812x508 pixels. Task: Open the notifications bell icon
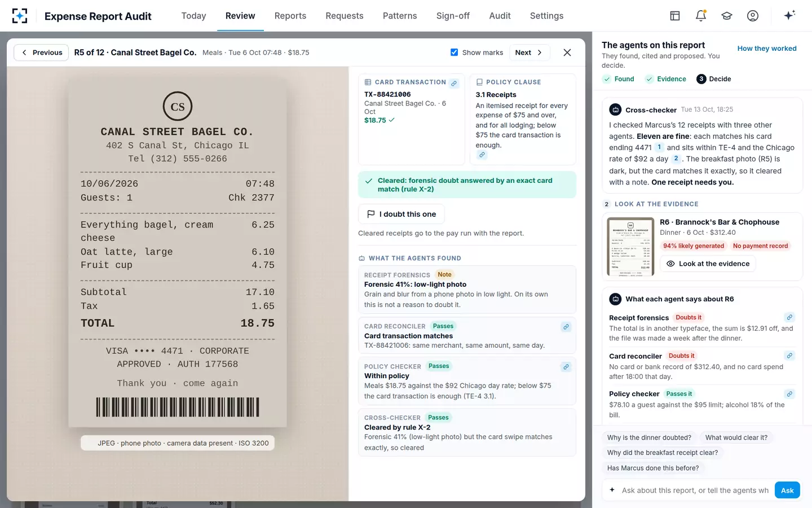point(701,16)
